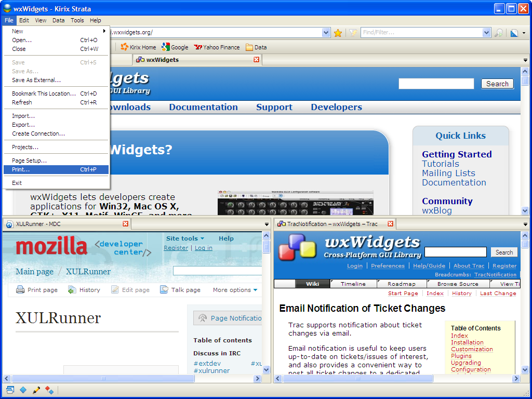Viewport: 532px width, 399px height.
Task: Open the Google bookmark
Action: [x=175, y=47]
